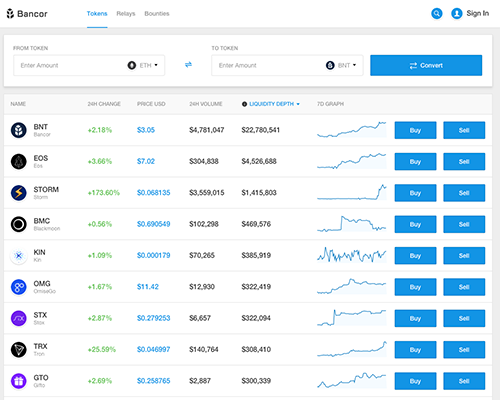The width and height of the screenshot is (500, 400).
Task: Click the $4,781,047 volume value
Action: (207, 130)
